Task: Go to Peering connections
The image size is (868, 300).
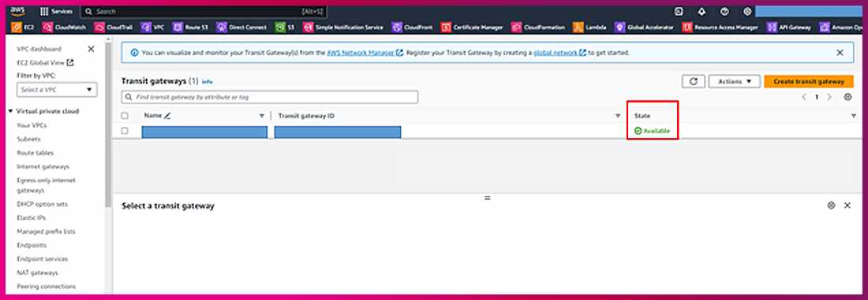Action: [x=47, y=287]
